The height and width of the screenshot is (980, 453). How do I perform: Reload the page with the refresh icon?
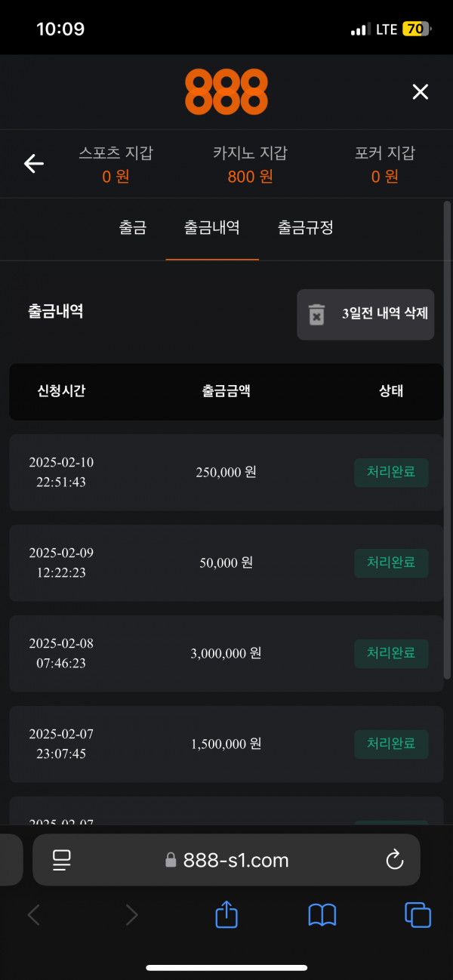coord(394,859)
